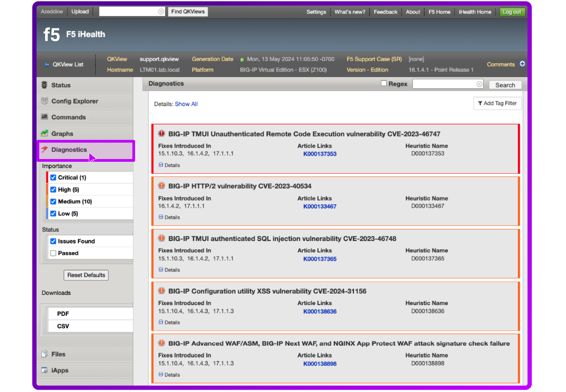Click the Diagnostics pin icon
This screenshot has width=566, height=392.
click(44, 149)
